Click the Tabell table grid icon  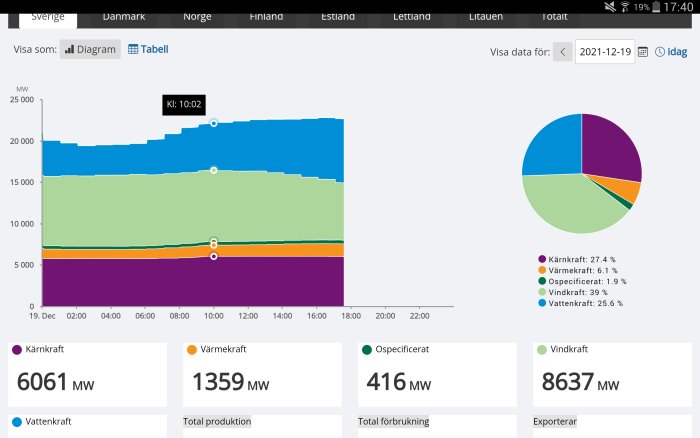[133, 49]
